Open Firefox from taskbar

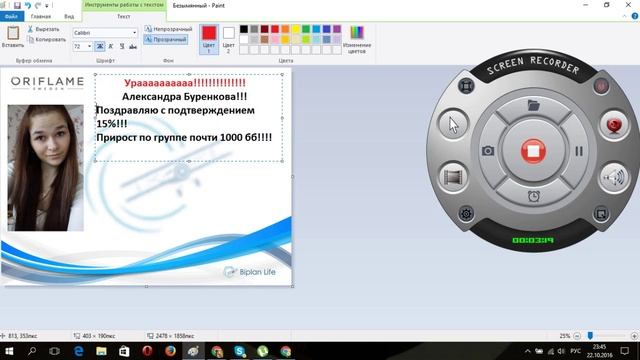pyautogui.click(x=170, y=351)
